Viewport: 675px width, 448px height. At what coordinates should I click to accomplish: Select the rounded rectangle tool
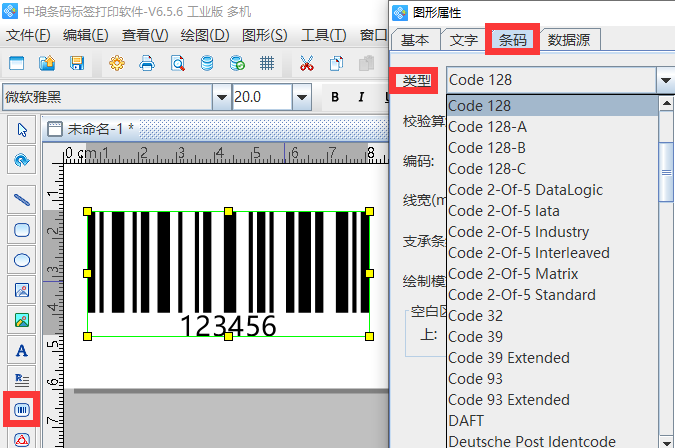(x=22, y=230)
